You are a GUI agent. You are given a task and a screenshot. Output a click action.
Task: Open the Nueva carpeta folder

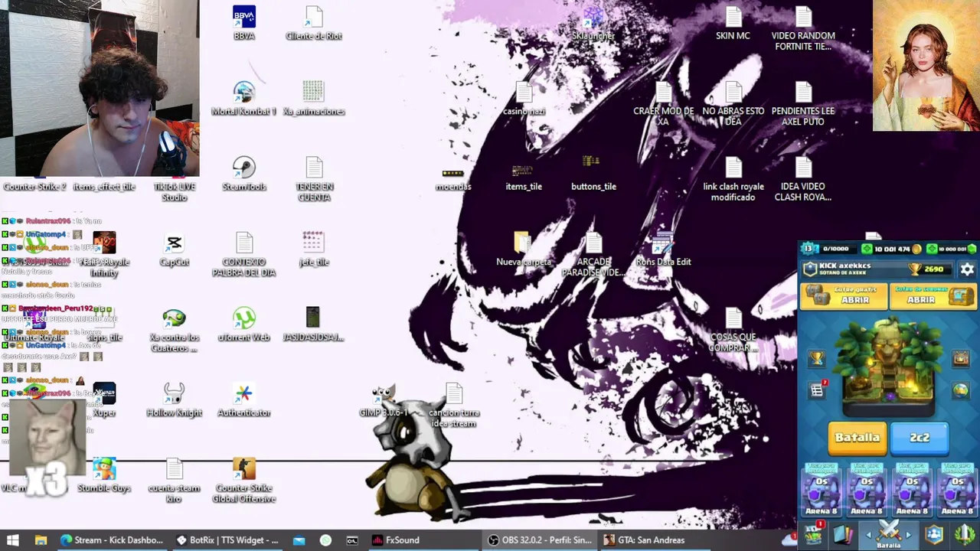click(x=524, y=249)
